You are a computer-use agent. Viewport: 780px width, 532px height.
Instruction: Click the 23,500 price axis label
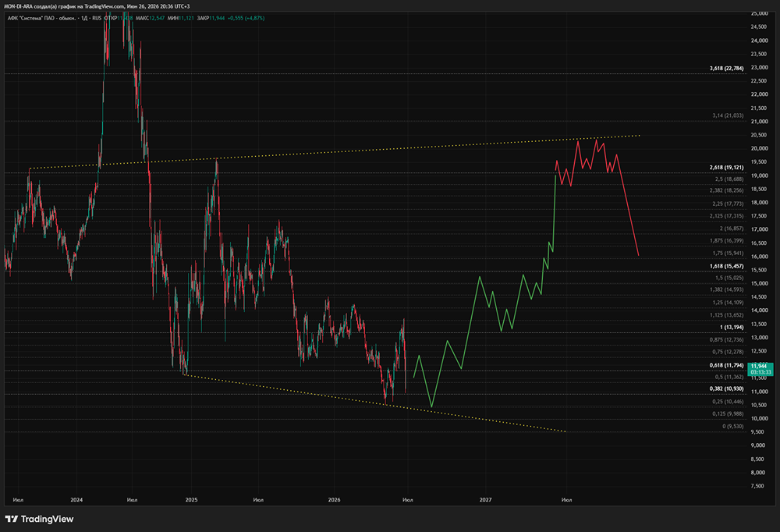pyautogui.click(x=759, y=54)
